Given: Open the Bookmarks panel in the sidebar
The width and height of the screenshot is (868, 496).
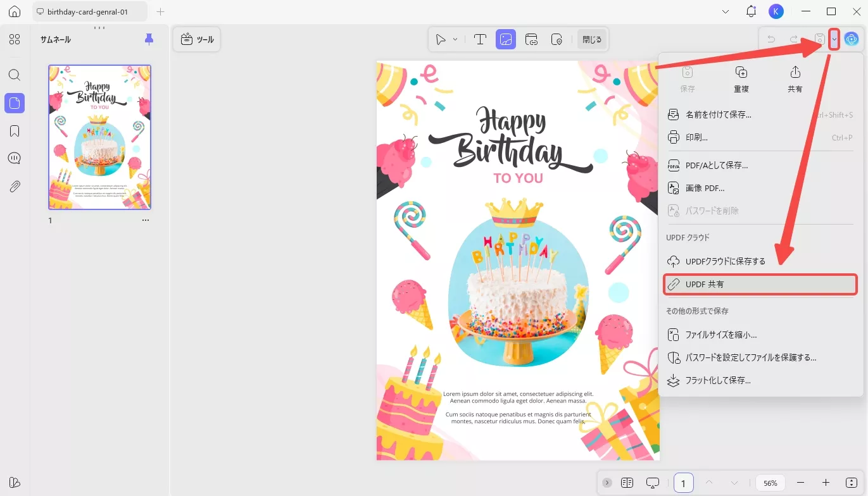Looking at the screenshot, I should pos(14,130).
